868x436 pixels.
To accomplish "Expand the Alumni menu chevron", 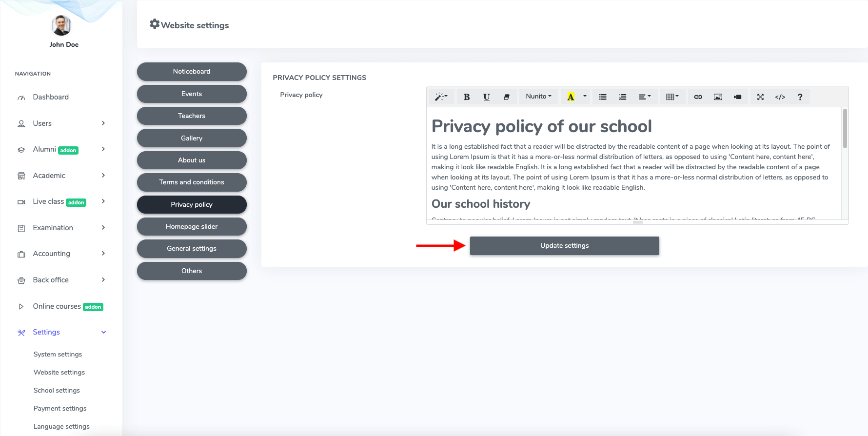I will pos(103,149).
